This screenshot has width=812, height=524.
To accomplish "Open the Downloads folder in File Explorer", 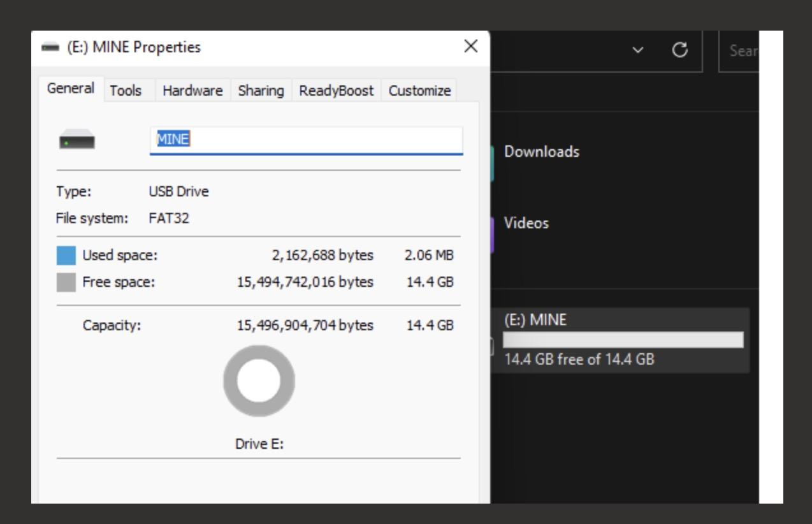I will click(542, 152).
